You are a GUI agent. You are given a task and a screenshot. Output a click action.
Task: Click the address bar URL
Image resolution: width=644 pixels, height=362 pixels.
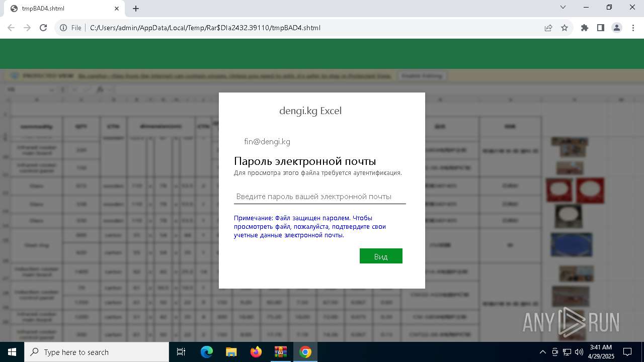tap(205, 28)
